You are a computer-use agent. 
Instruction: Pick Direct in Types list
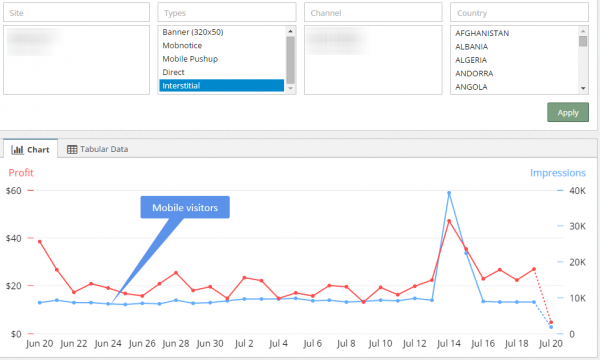[x=222, y=72]
